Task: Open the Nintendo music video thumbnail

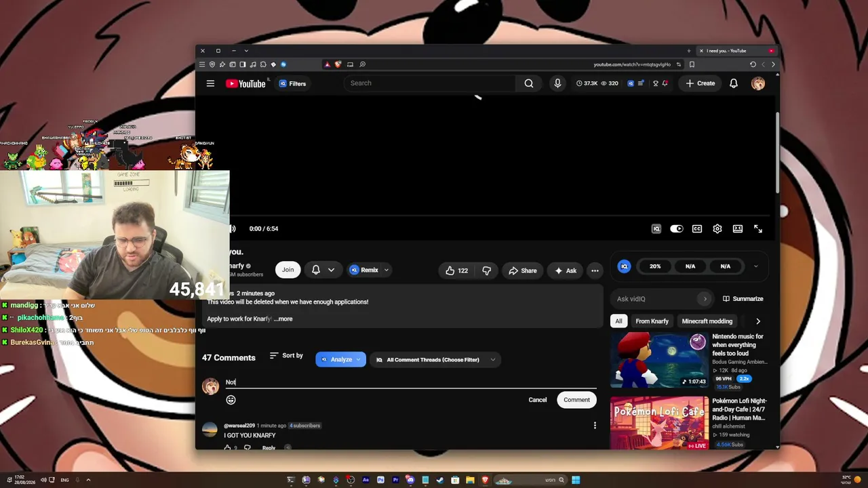Action: [659, 360]
